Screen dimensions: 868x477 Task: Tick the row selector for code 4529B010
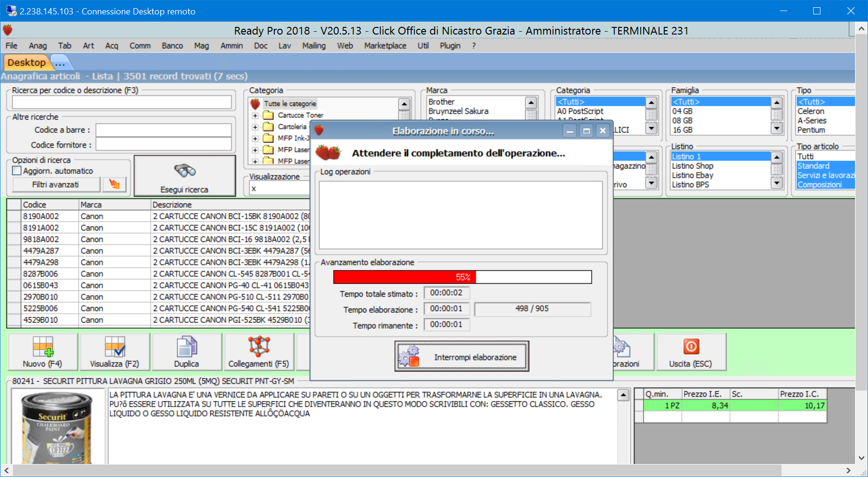pos(14,320)
